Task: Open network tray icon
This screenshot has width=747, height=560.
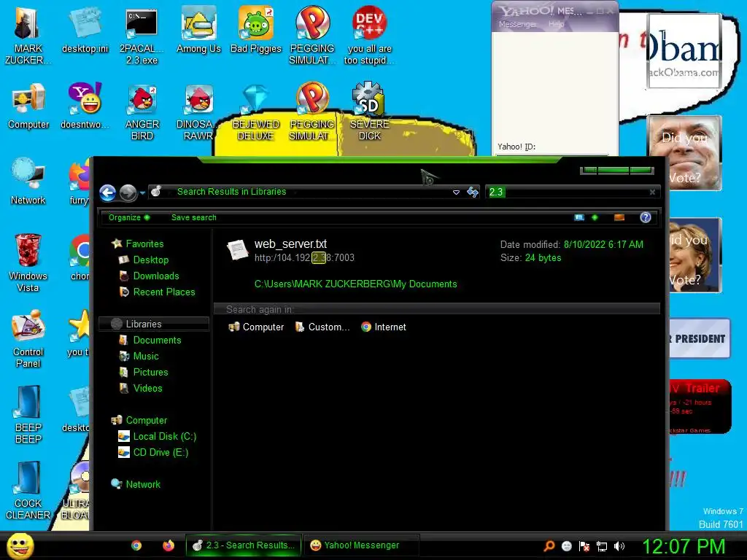Action: tap(602, 546)
